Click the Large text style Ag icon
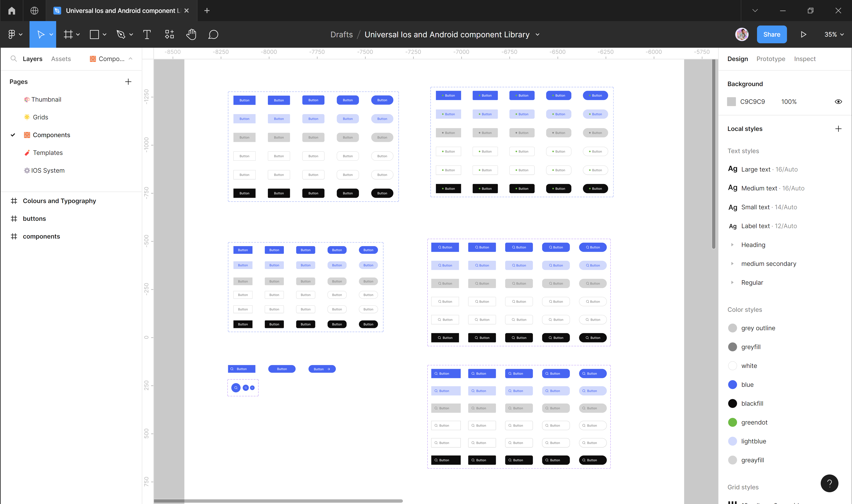The image size is (852, 504). click(x=732, y=169)
